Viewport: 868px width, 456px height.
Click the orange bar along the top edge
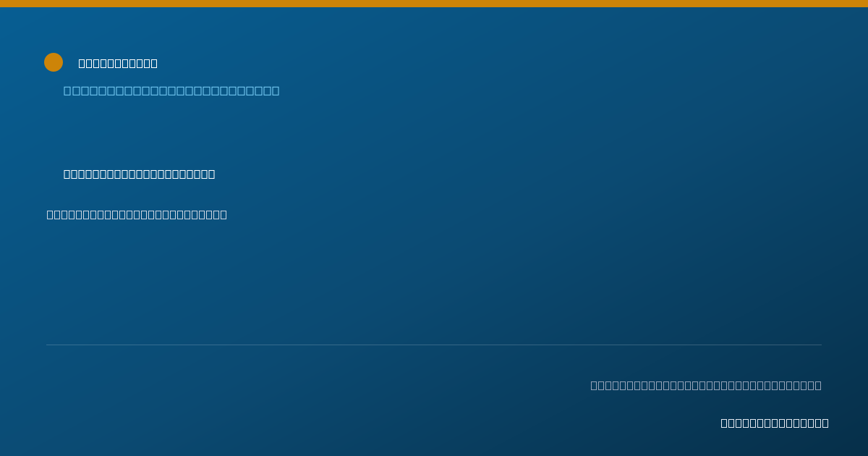point(434,4)
